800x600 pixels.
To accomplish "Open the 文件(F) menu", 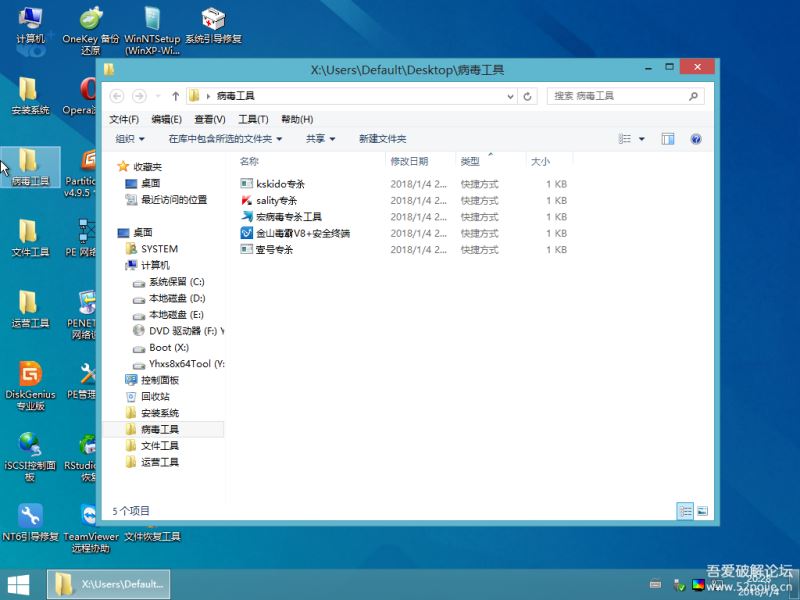I will click(124, 119).
